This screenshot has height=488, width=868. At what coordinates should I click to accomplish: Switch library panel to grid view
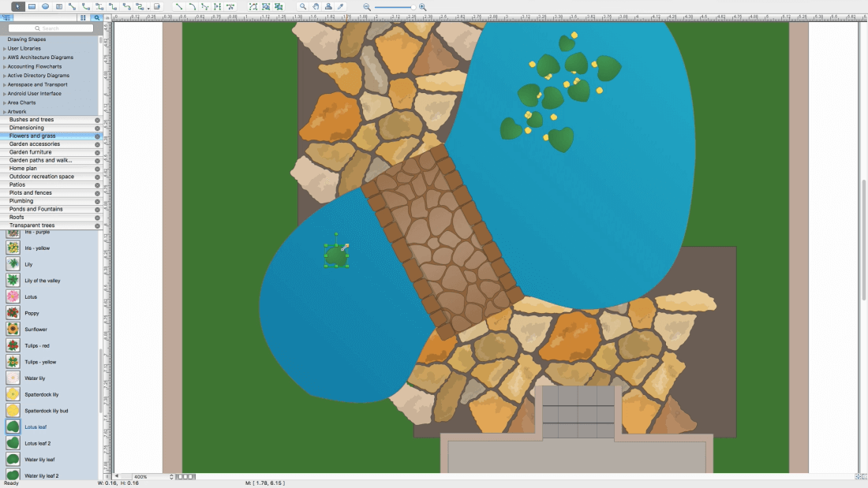[x=83, y=17]
